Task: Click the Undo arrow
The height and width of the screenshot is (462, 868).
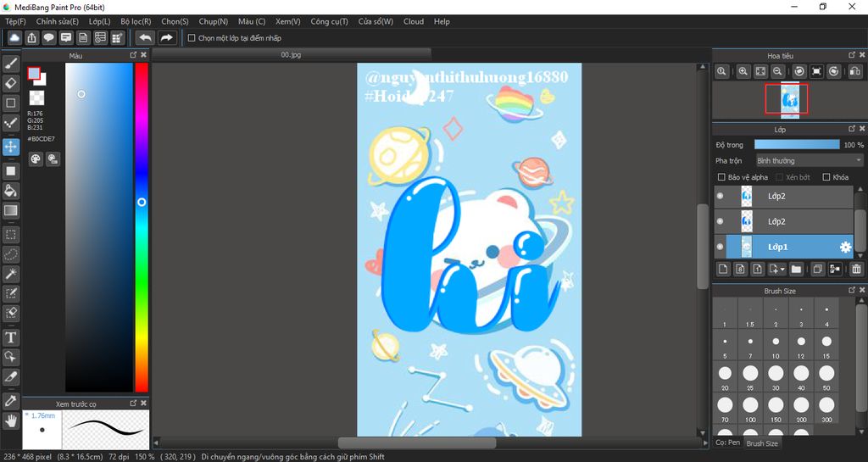Action: click(x=145, y=37)
